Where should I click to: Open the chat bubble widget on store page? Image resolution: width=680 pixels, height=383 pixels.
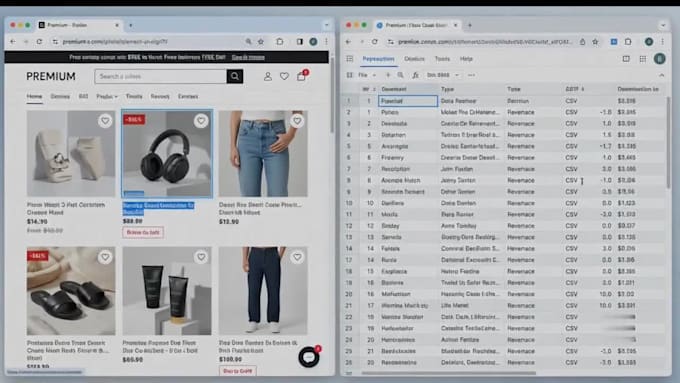[309, 357]
